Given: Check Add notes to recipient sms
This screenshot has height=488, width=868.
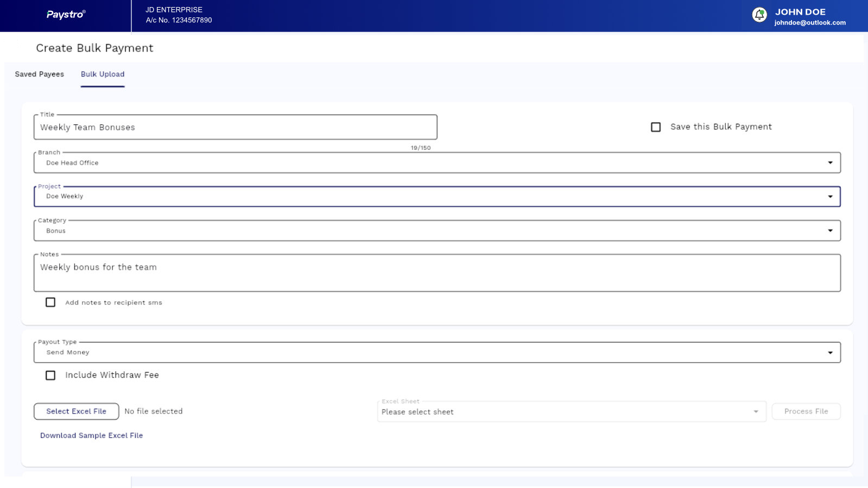Looking at the screenshot, I should tap(50, 302).
